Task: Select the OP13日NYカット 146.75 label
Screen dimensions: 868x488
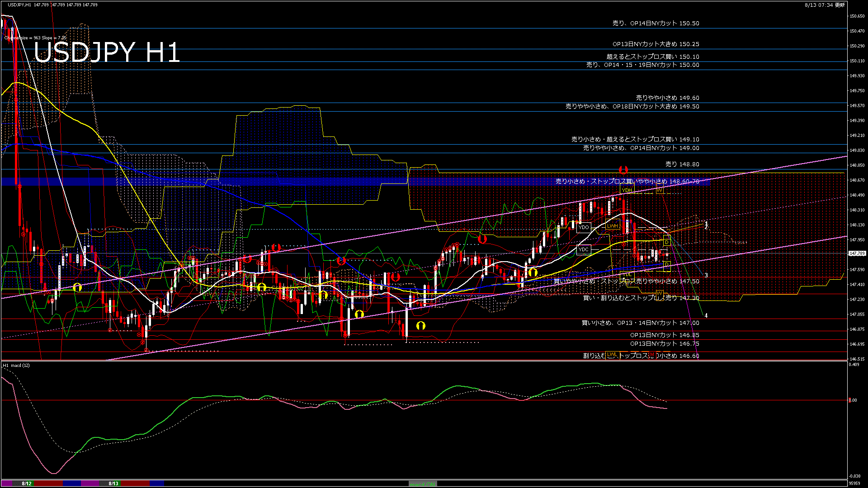Action: tap(665, 344)
